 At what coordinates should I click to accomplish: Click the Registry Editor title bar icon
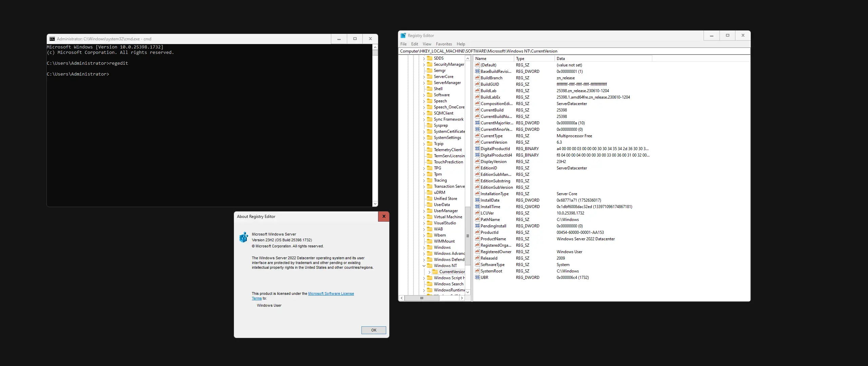pos(403,36)
